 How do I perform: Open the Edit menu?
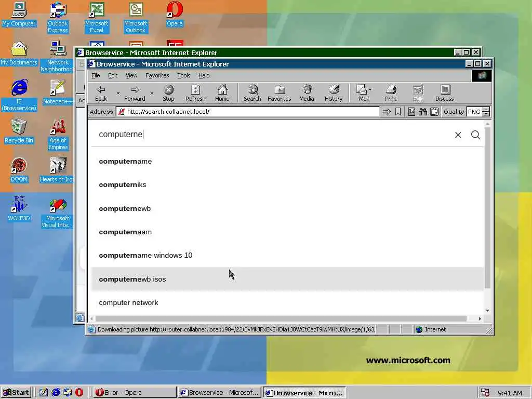113,75
